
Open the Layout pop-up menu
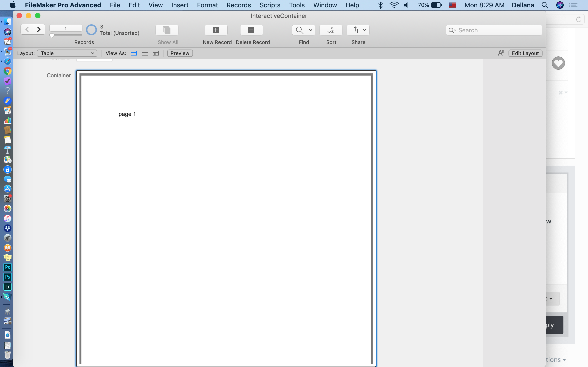[67, 53]
